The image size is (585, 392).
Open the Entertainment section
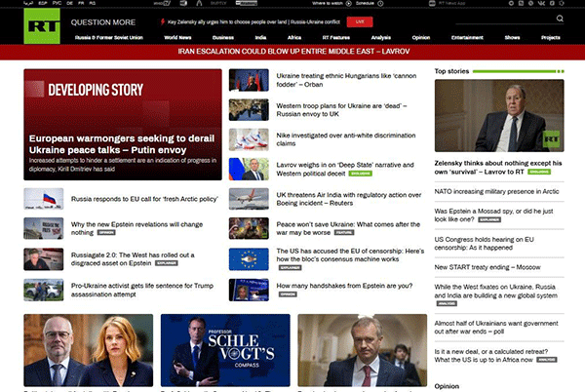(466, 36)
